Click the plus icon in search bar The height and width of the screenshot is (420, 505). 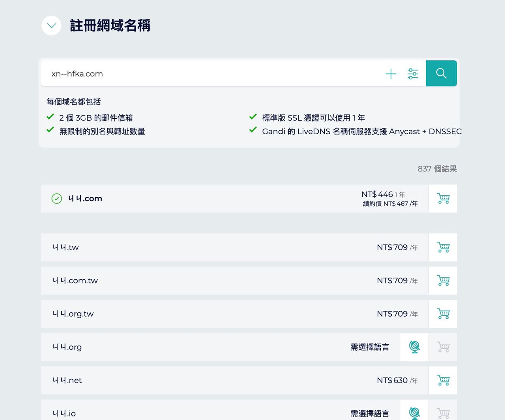click(391, 74)
